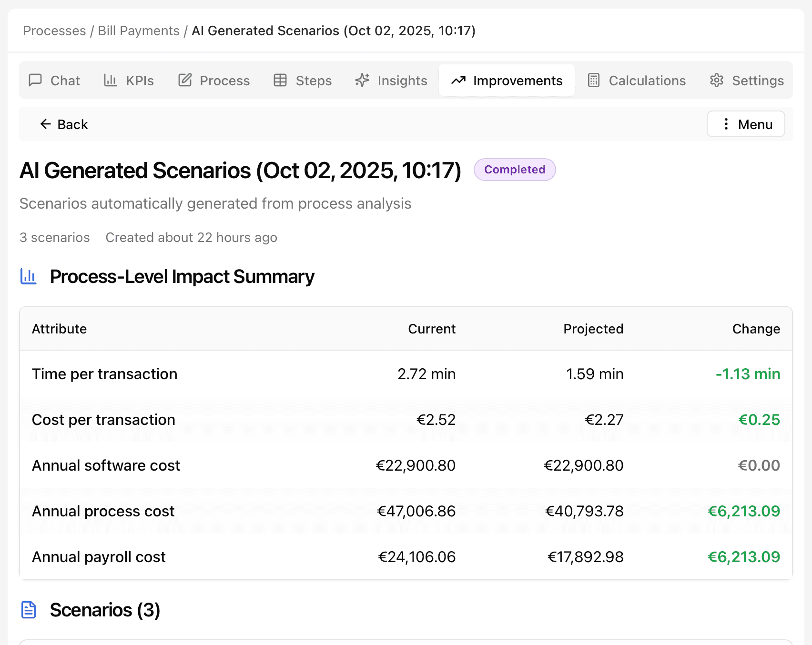Open the KPIs bar chart icon
The height and width of the screenshot is (645, 812).
(110, 81)
